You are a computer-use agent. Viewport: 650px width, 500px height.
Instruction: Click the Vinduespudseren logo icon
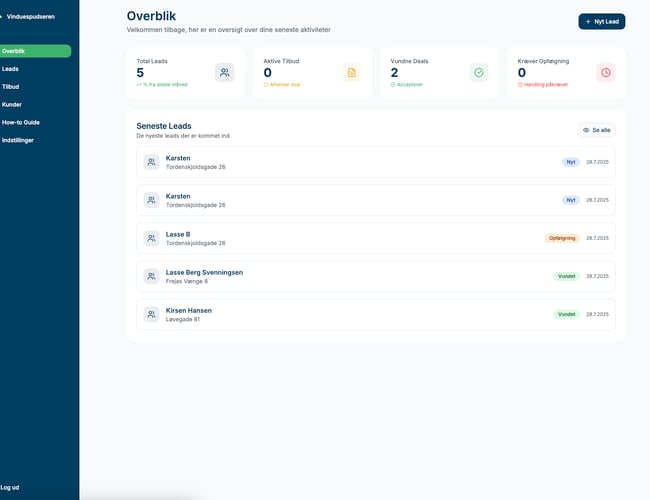pyautogui.click(x=3, y=17)
